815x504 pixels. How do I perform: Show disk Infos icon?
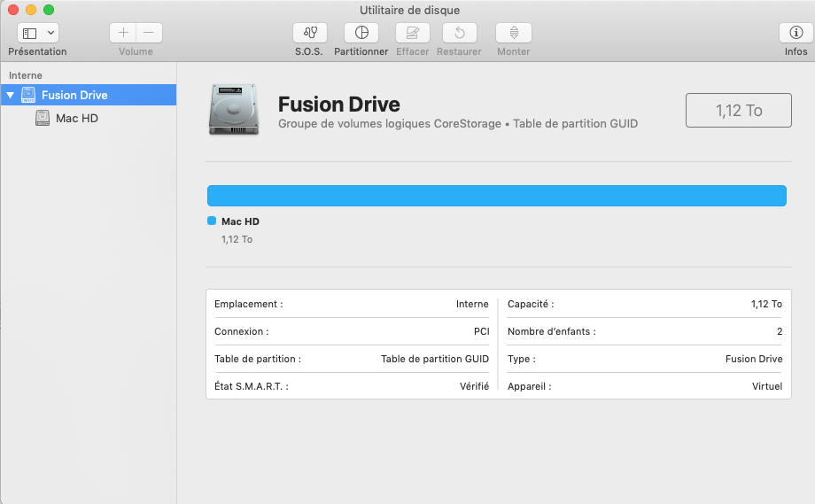(796, 33)
